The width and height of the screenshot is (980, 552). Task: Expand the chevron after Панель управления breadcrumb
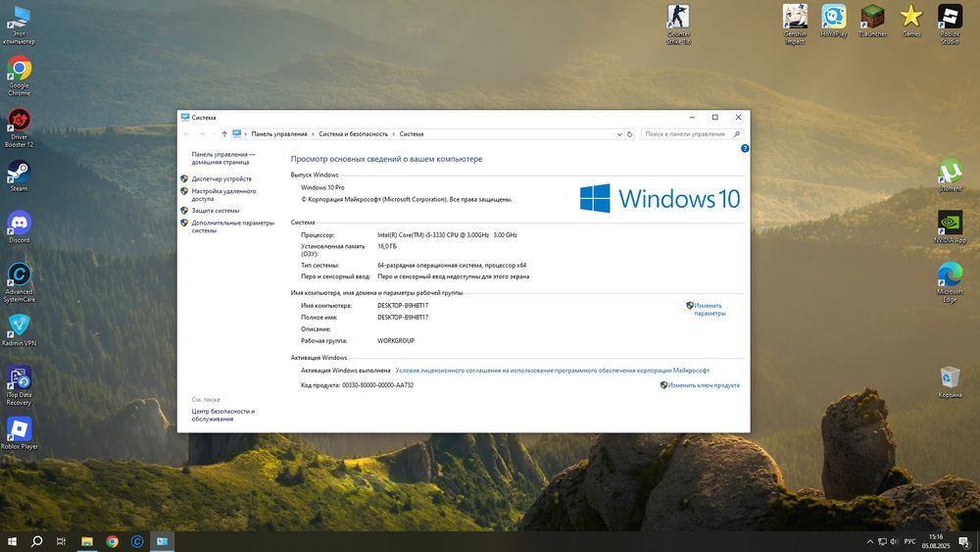pyautogui.click(x=314, y=134)
